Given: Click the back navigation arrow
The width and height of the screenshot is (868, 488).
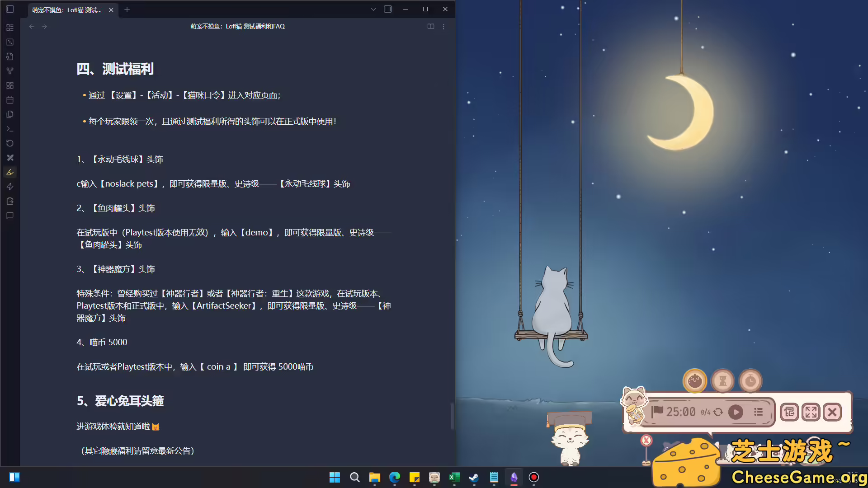Looking at the screenshot, I should [x=32, y=27].
